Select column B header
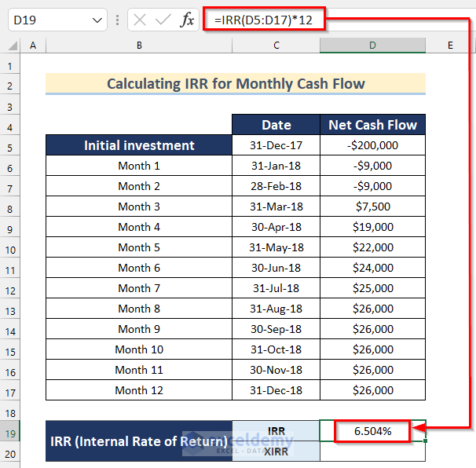Image resolution: width=476 pixels, height=468 pixels. point(139,46)
